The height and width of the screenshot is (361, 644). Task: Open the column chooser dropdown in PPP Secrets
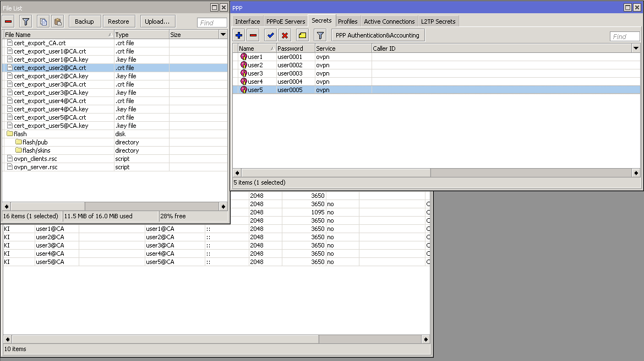click(636, 49)
